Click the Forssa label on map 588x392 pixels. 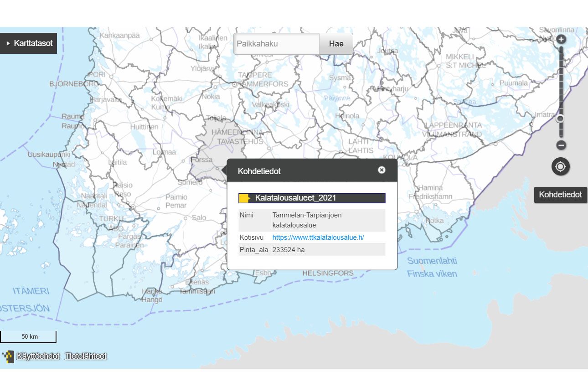[201, 160]
